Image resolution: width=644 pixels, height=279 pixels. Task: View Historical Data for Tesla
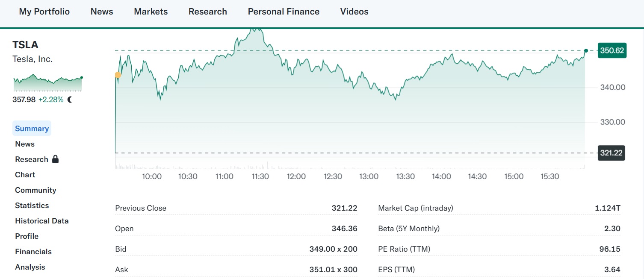click(x=41, y=221)
